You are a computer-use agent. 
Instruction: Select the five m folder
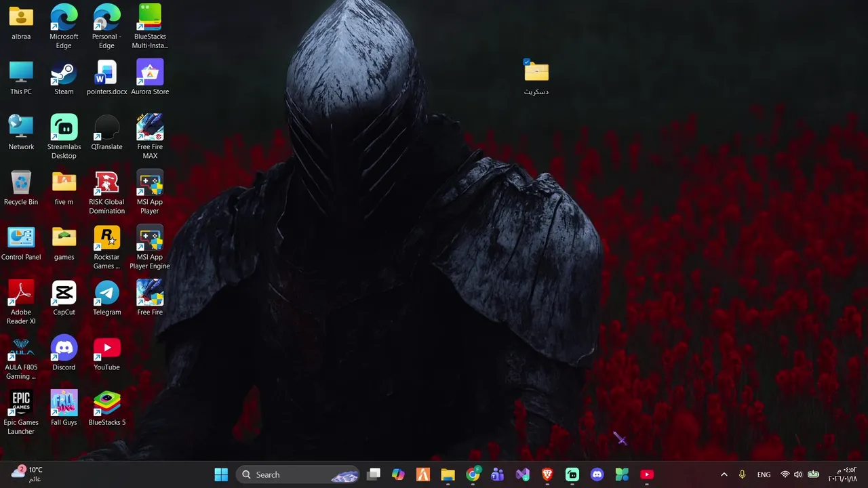64,188
